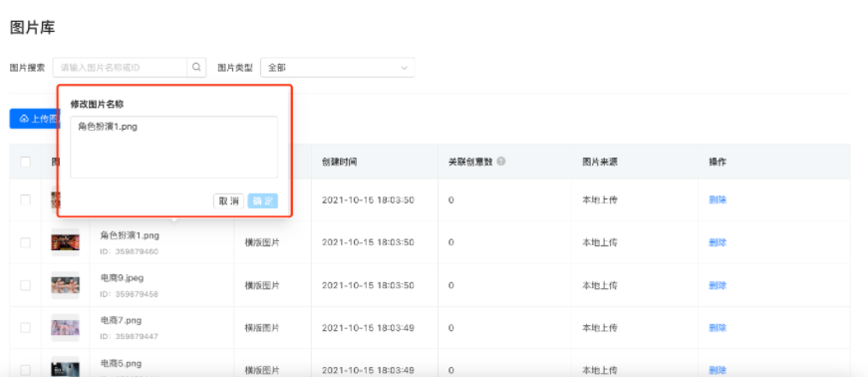
Task: Open thumbnail of 角色扮演1.png in table
Action: (66, 242)
